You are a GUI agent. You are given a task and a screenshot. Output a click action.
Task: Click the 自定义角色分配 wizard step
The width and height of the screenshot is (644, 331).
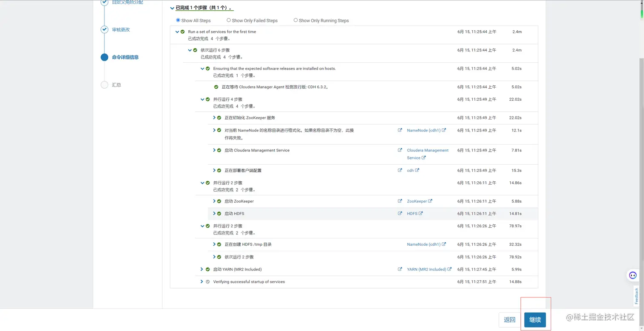(x=127, y=2)
